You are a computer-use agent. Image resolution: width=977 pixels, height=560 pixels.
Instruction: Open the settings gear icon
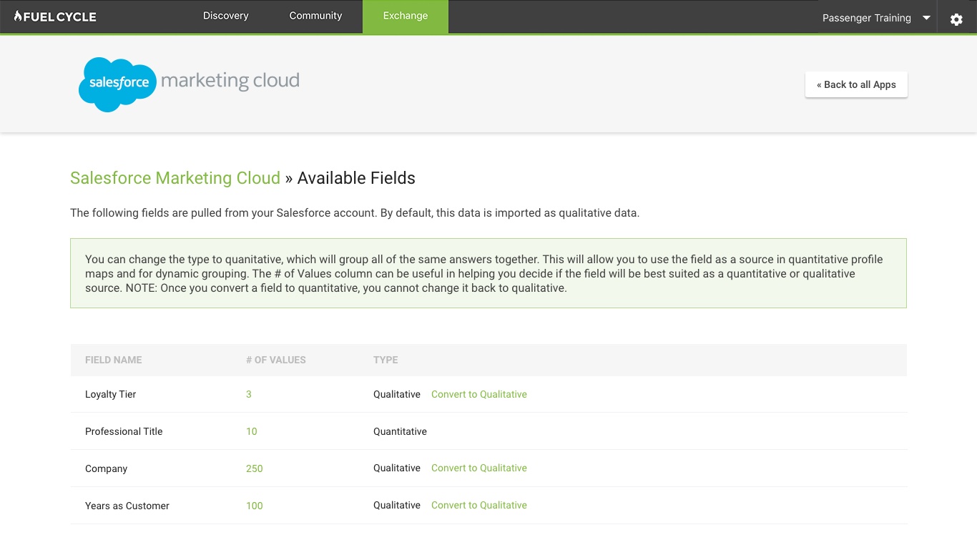956,19
